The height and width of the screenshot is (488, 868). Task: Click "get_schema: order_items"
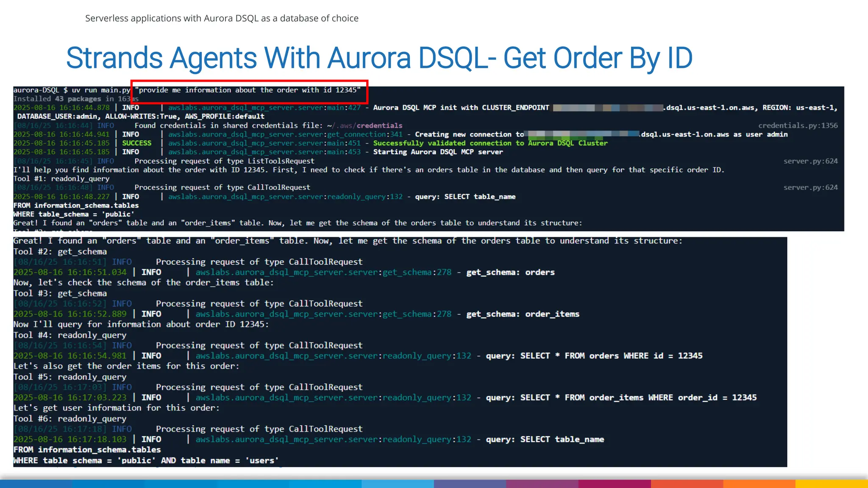click(523, 314)
